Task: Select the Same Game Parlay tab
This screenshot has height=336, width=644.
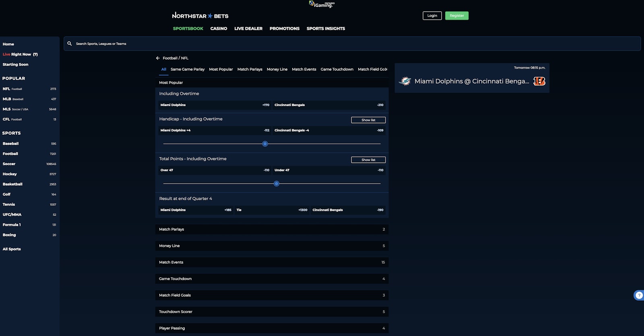Action: pos(188,69)
